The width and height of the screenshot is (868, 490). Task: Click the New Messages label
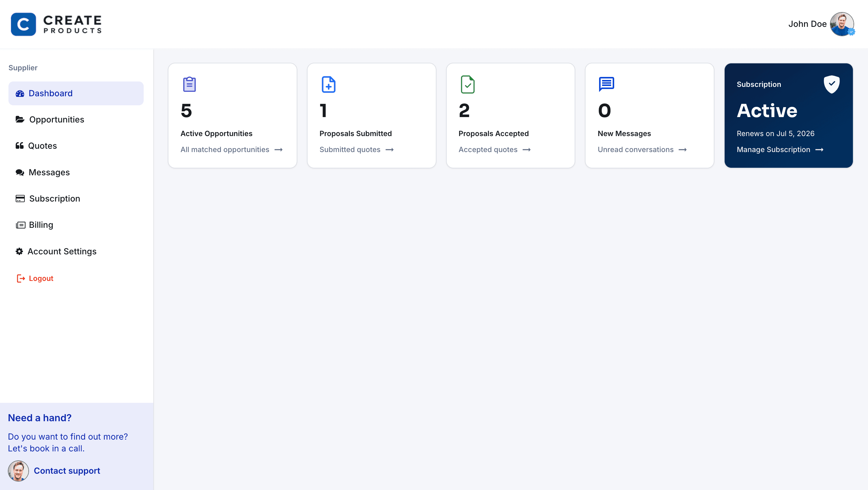click(x=624, y=134)
